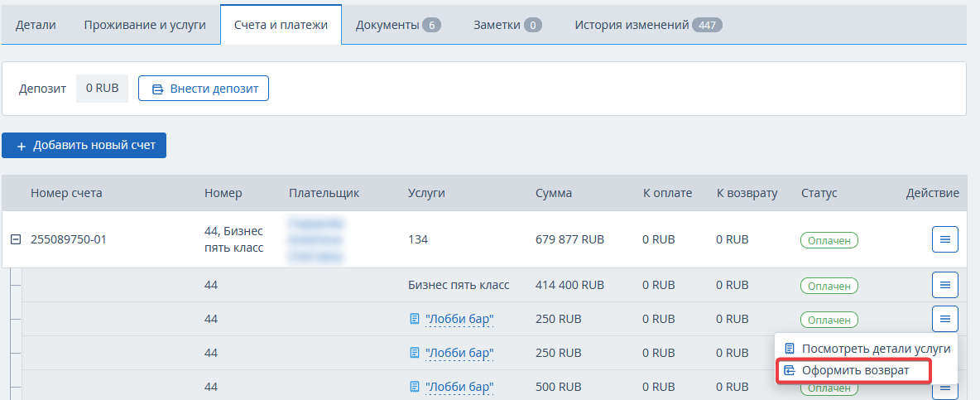Viewport: 980px width, 400px height.
Task: Click the Плательщик column header
Action: 324,193
